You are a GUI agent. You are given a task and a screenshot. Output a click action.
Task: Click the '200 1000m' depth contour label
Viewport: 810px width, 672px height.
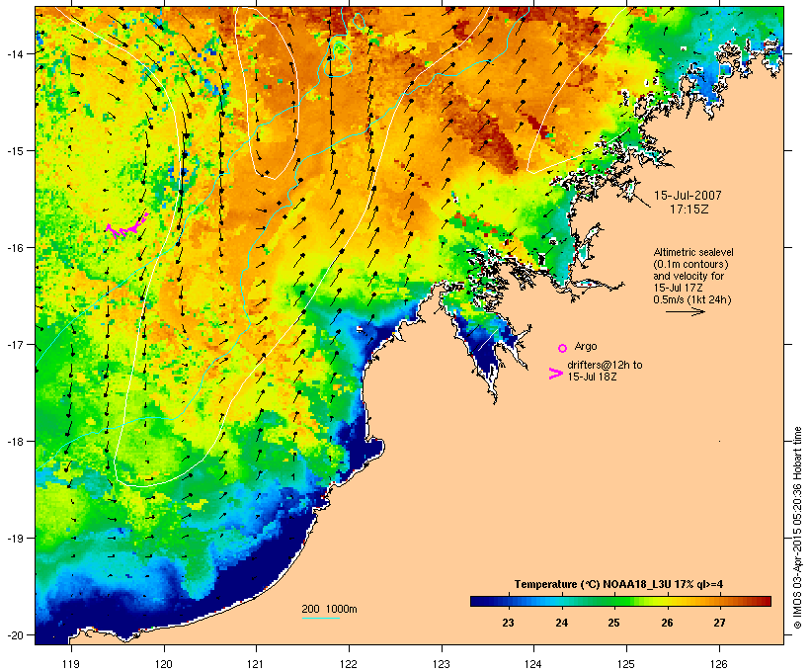coord(329,609)
